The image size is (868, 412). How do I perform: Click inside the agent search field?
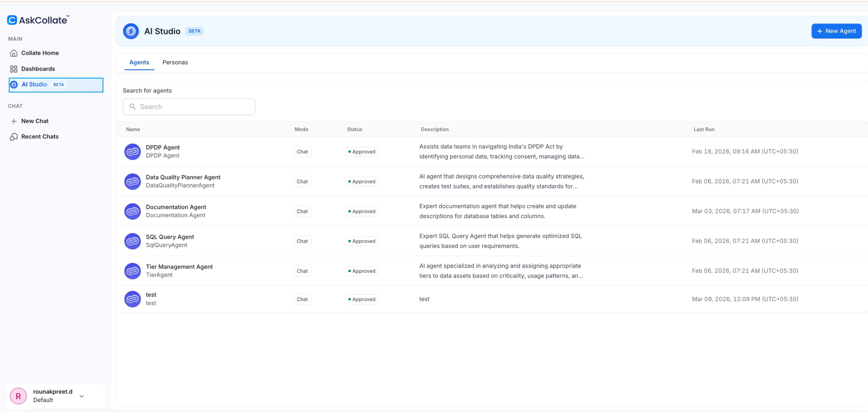point(189,107)
